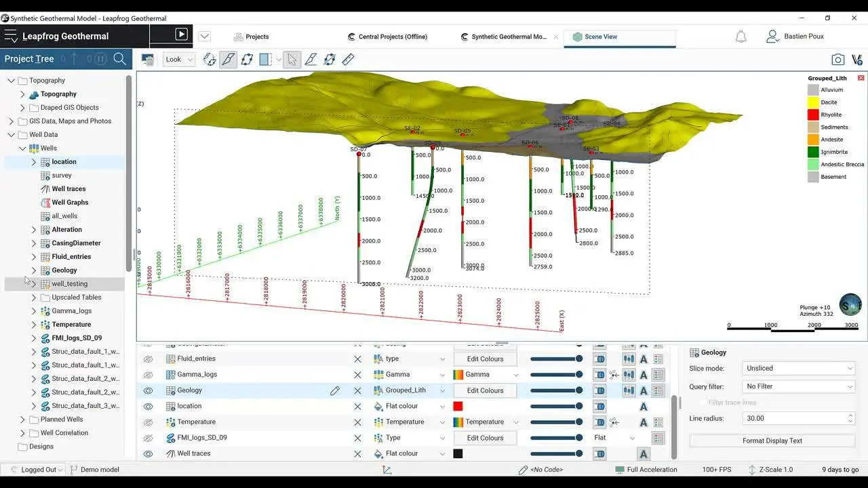The width and height of the screenshot is (868, 488).
Task: Select the survey item in Project Tree
Action: [62, 176]
